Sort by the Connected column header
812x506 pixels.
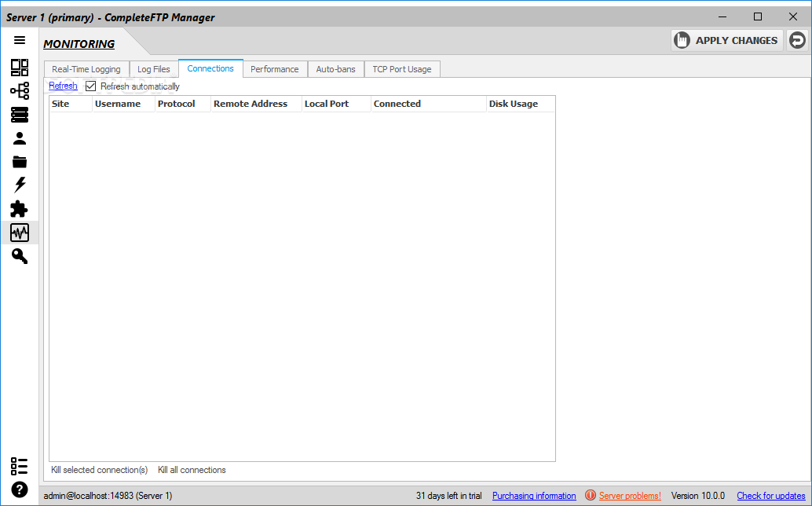pos(429,104)
